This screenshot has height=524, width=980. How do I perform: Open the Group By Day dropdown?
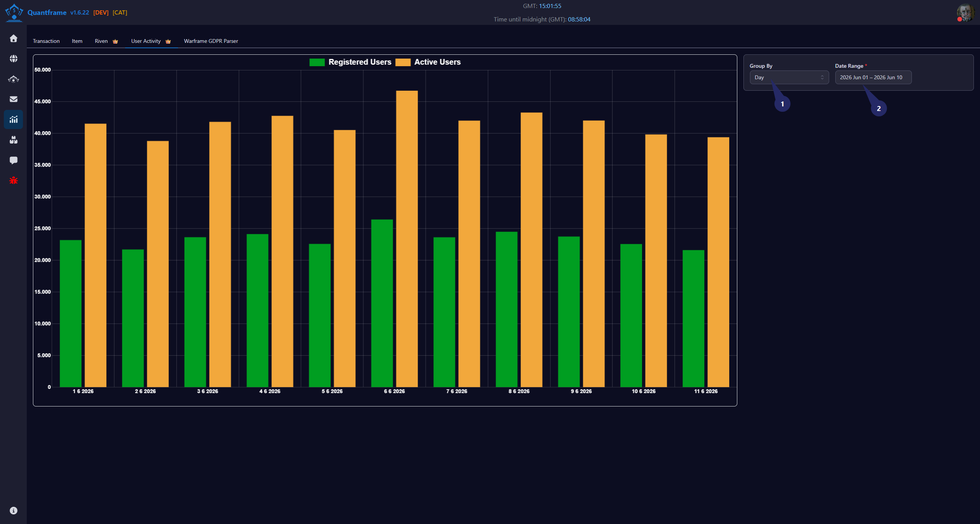click(789, 77)
